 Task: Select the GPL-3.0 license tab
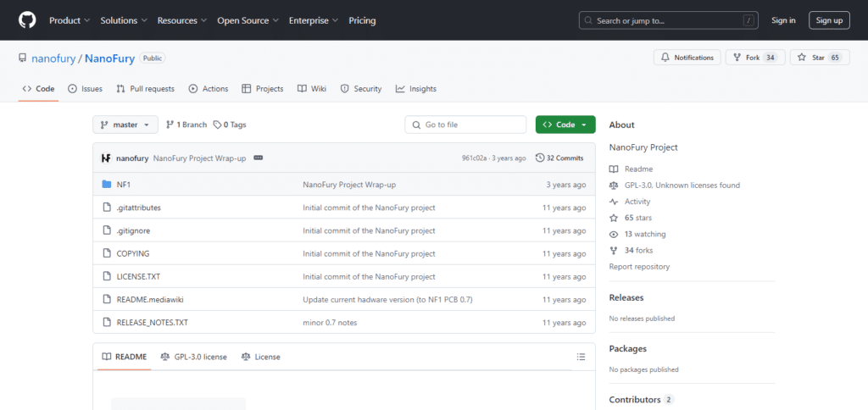[194, 357]
